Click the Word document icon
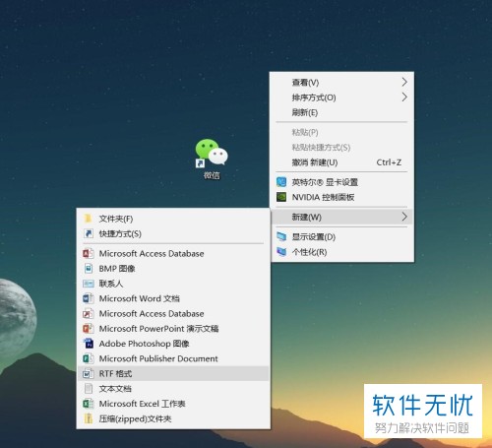The image size is (492, 448). click(88, 298)
